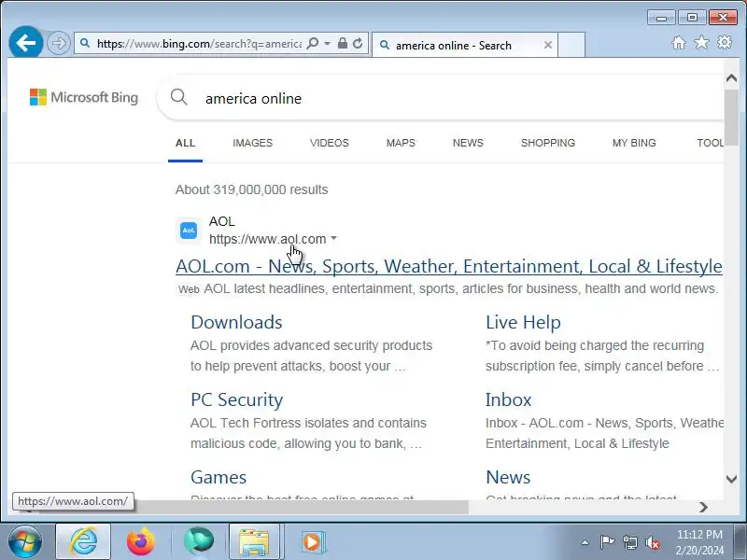
Task: Open the Live Help sitelink
Action: point(523,322)
